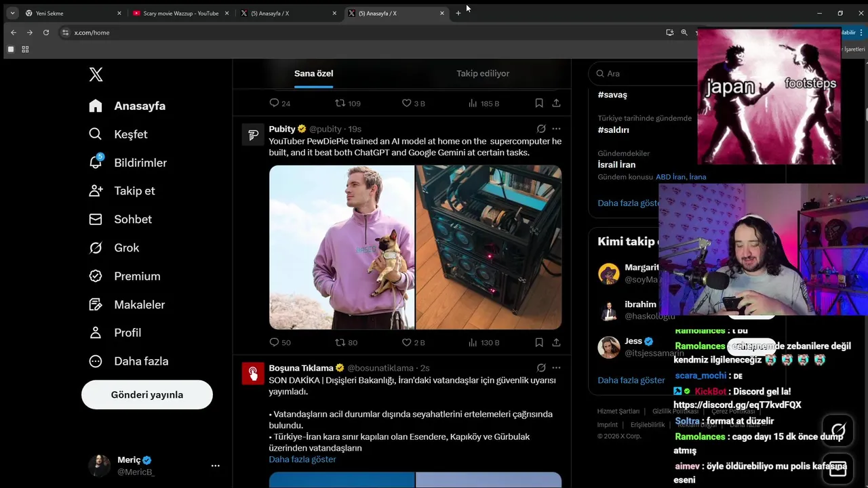Screen dimensions: 868x488
Task: Switch to the Takip ediliyor tab
Action: point(483,73)
